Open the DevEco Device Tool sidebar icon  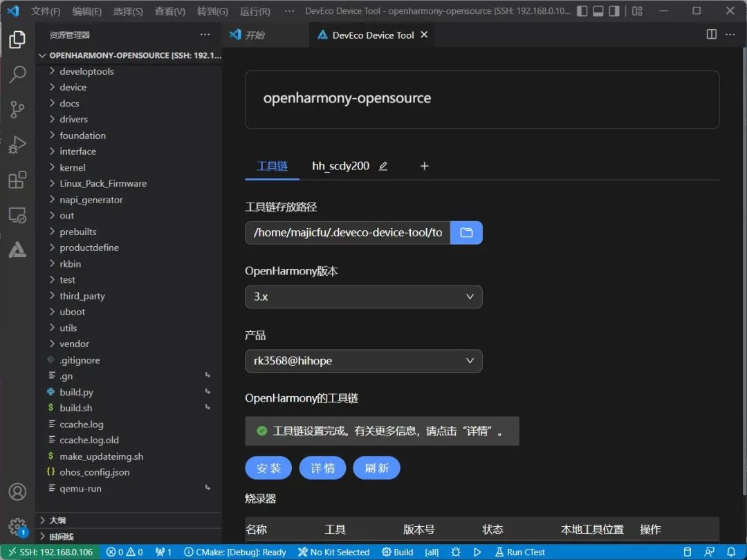pos(17,250)
